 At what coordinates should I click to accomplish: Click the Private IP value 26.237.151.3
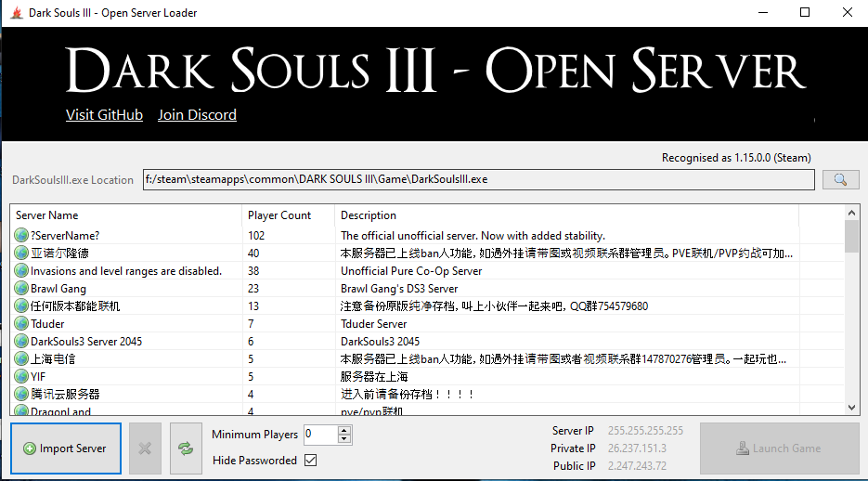coord(637,448)
